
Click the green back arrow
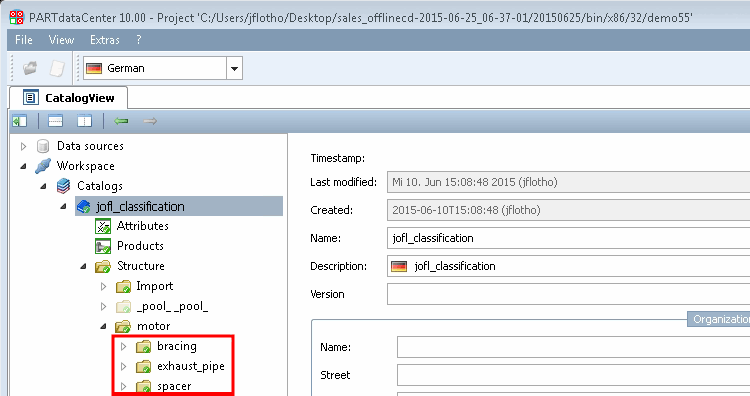pos(121,121)
